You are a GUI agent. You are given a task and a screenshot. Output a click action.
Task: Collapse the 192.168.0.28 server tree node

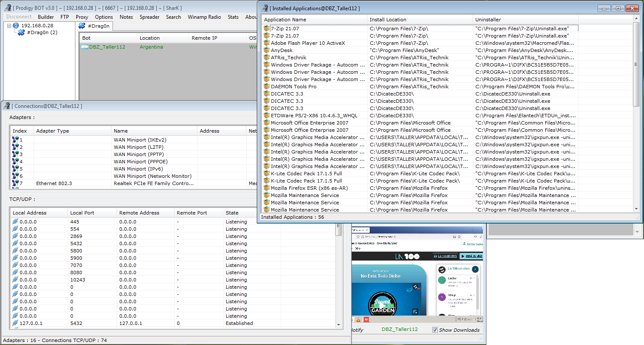point(9,26)
